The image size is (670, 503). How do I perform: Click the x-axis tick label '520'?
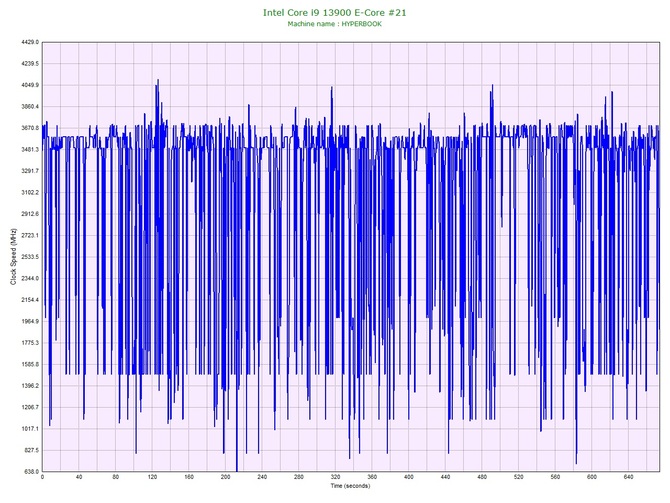518,477
